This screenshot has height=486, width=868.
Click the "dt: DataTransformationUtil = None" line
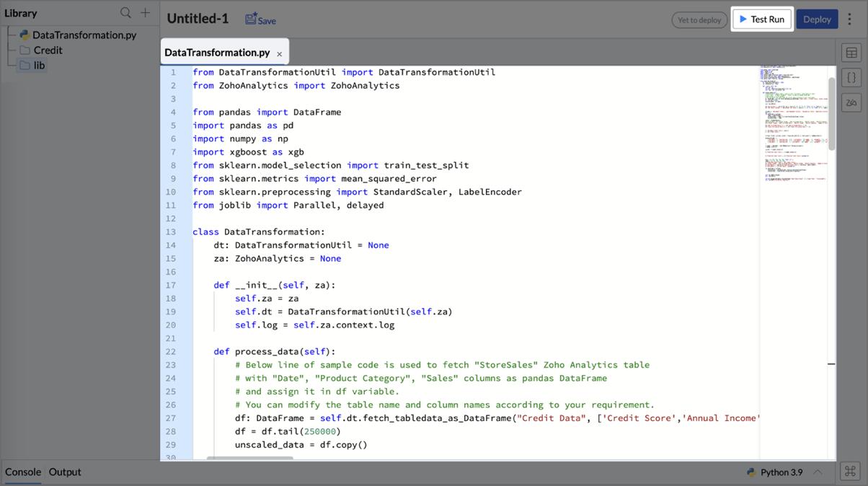(x=301, y=245)
